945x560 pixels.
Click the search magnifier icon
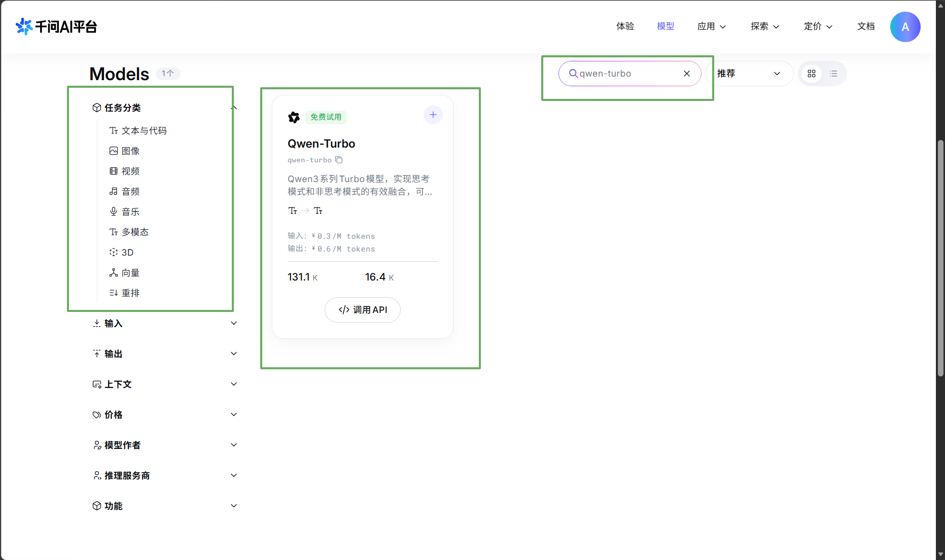[x=573, y=74]
